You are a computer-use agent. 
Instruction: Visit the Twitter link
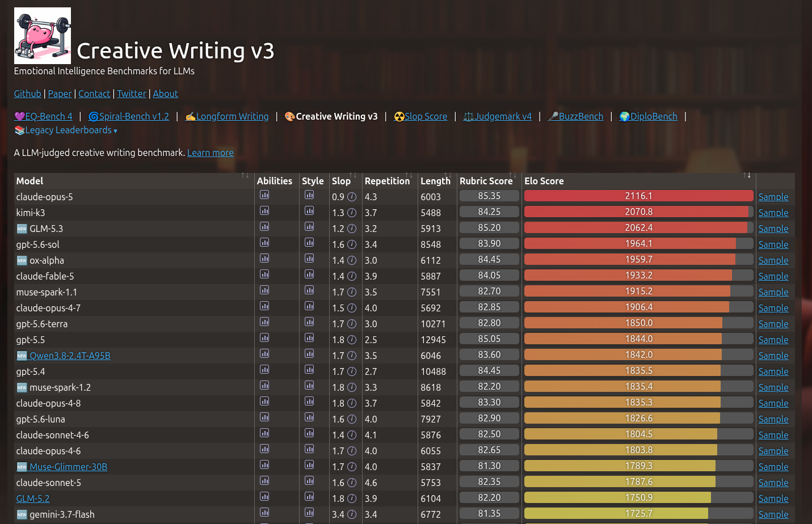[x=132, y=94]
